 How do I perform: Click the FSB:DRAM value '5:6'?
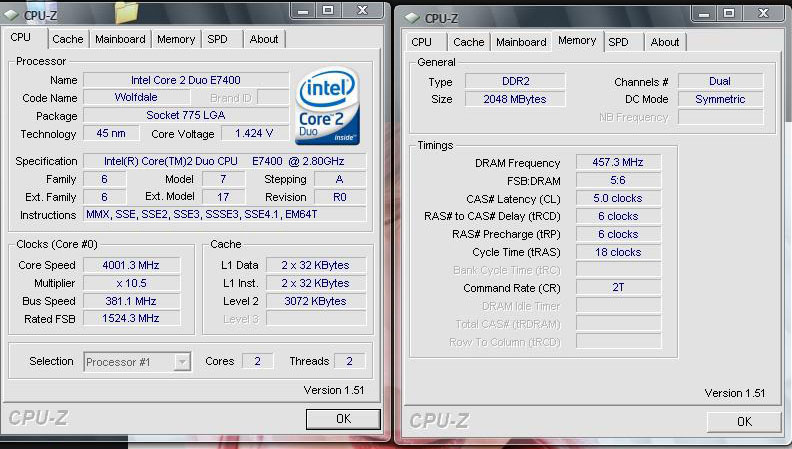618,180
